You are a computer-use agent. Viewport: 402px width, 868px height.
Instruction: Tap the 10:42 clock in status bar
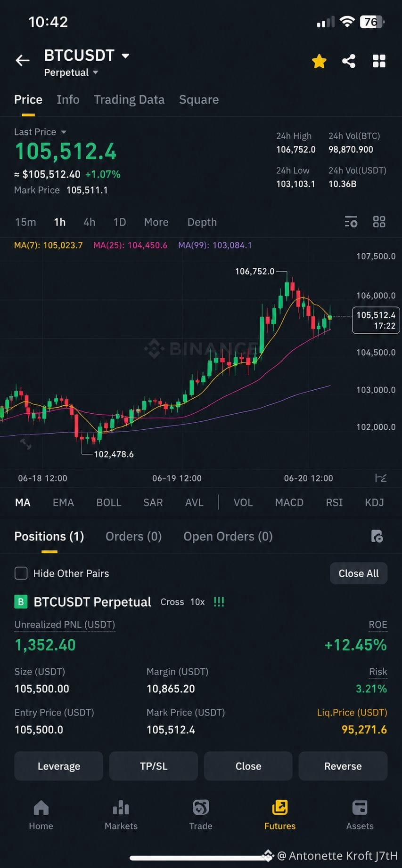tap(48, 22)
